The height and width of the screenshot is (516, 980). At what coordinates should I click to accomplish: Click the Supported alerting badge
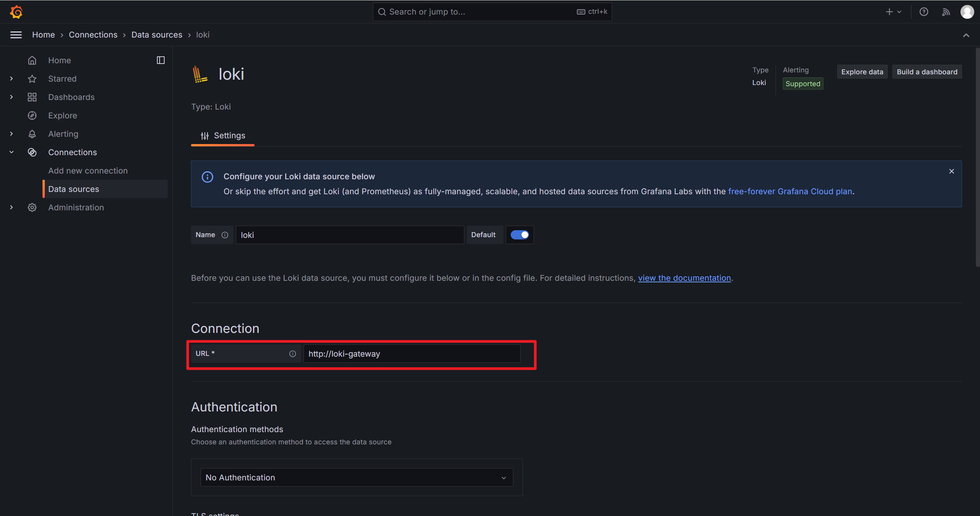803,84
